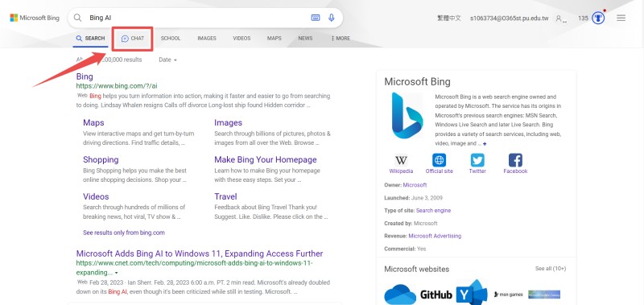This screenshot has width=644, height=305.
Task: Click the search magnifier icon in search box
Action: [77, 18]
